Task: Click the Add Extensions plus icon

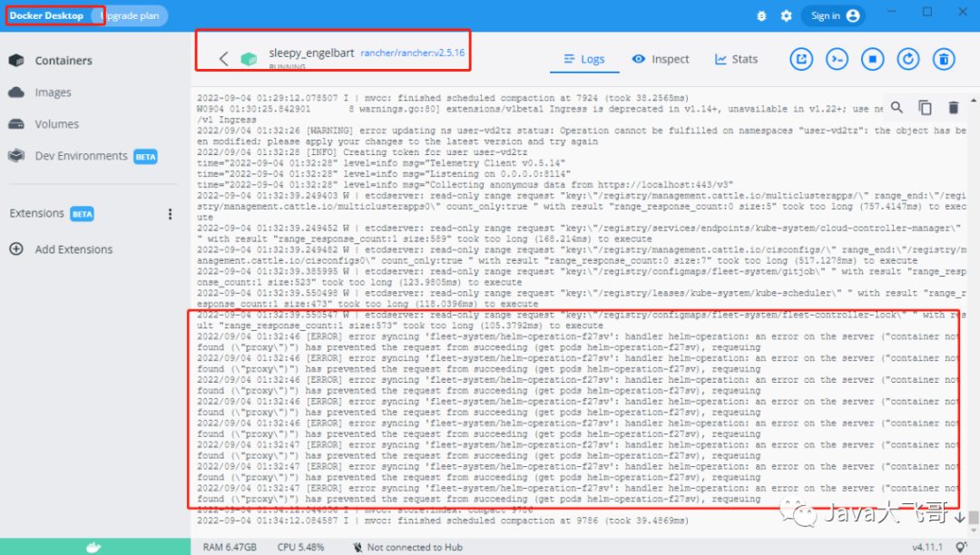Action: pyautogui.click(x=16, y=249)
